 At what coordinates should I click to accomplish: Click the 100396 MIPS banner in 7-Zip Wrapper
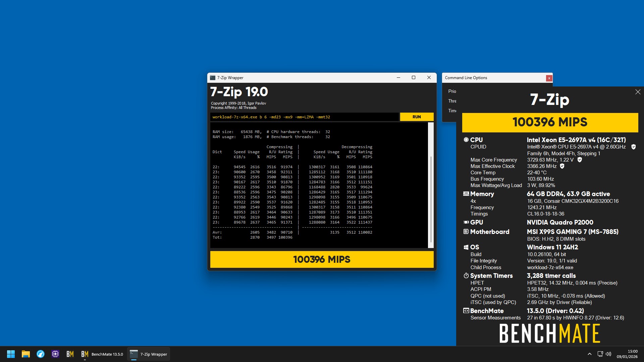coord(322,259)
